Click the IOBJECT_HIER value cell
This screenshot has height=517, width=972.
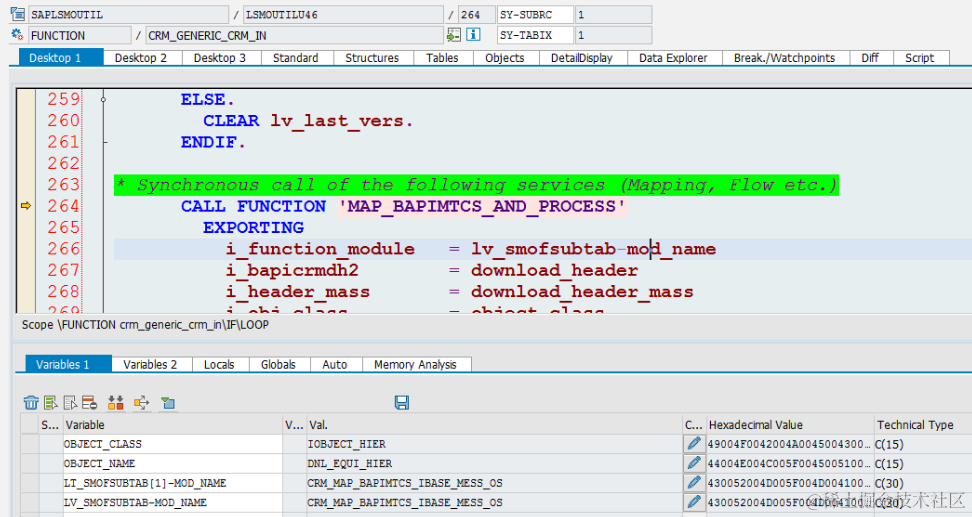(494, 444)
